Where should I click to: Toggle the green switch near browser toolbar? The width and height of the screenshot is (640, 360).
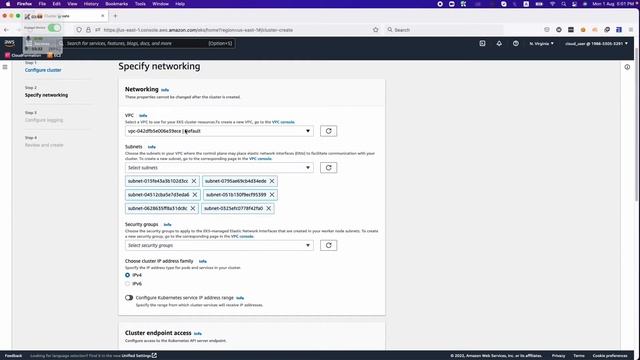point(54,28)
